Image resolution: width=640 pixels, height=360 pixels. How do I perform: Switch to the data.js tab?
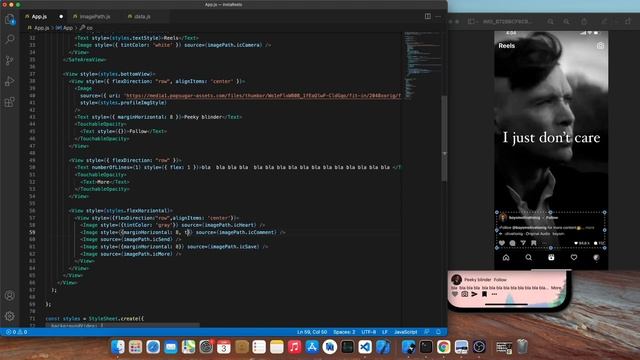[x=142, y=17]
